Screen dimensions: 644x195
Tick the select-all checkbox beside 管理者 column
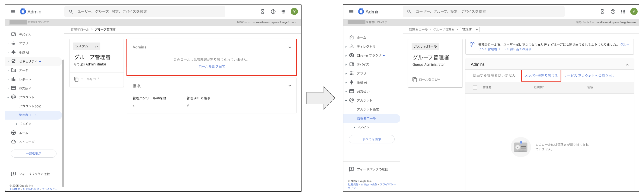point(475,88)
